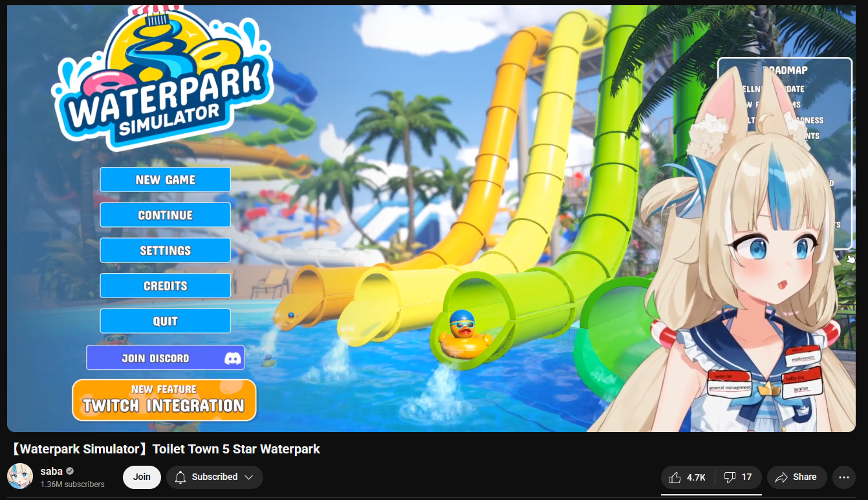868x500 pixels.
Task: Like the video with thumbs up
Action: [x=688, y=477]
